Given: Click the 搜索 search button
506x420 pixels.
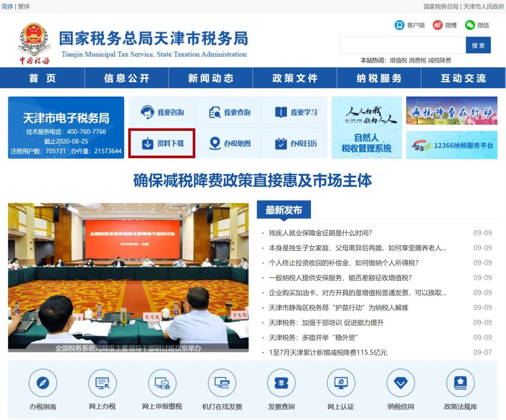Looking at the screenshot, I should [478, 45].
